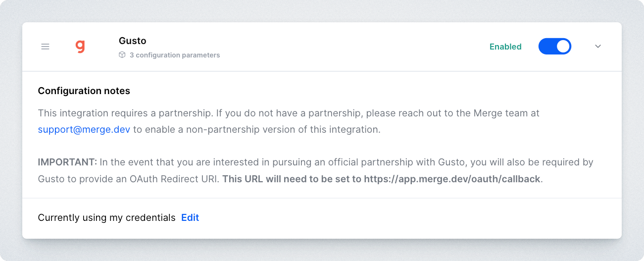644x261 pixels.
Task: Collapse the Gusto card with the chevron
Action: [598, 47]
